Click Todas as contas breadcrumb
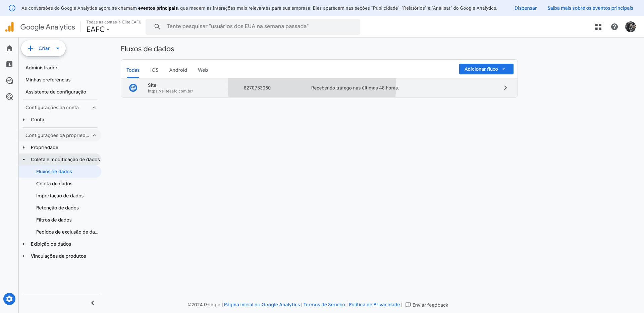This screenshot has width=644, height=313. coord(102,22)
